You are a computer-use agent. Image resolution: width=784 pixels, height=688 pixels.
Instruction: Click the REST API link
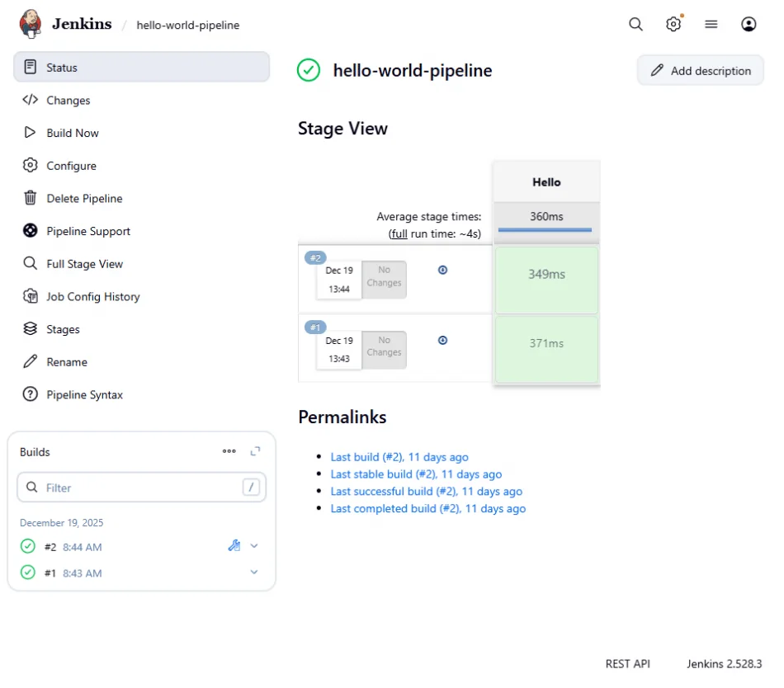point(627,663)
